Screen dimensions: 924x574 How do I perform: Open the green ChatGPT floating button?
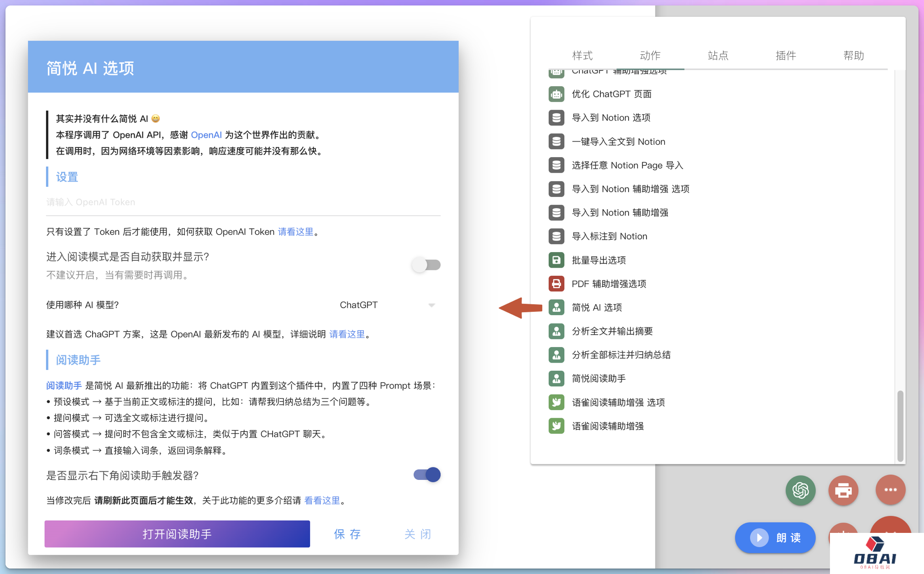click(x=800, y=490)
